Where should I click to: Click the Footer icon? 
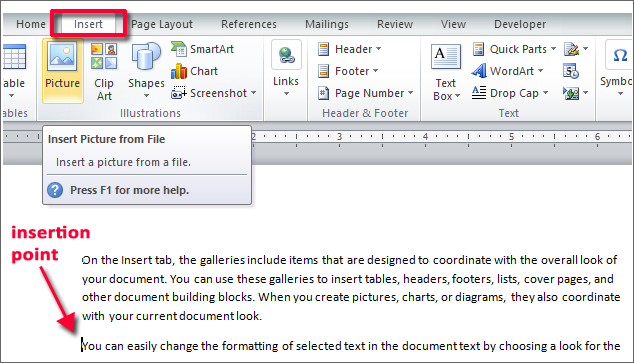323,71
